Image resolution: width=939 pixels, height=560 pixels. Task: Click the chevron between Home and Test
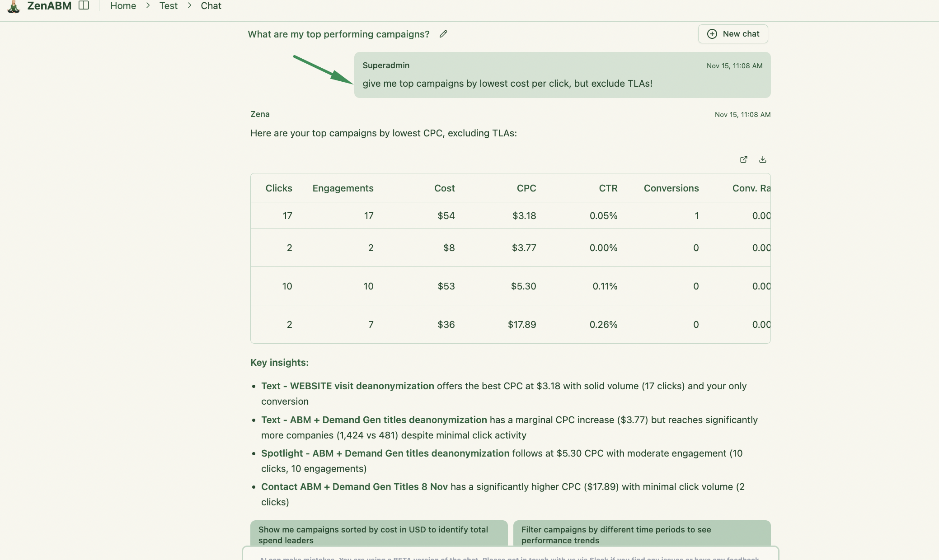(x=147, y=6)
